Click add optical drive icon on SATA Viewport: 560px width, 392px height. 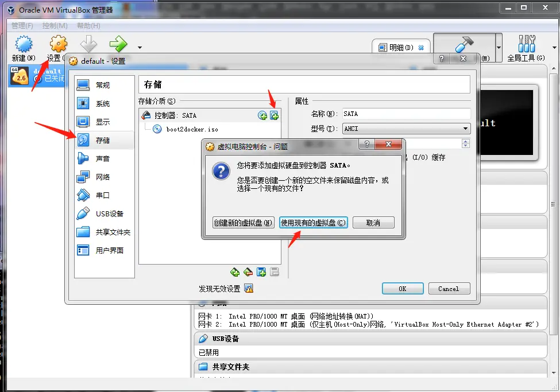262,115
